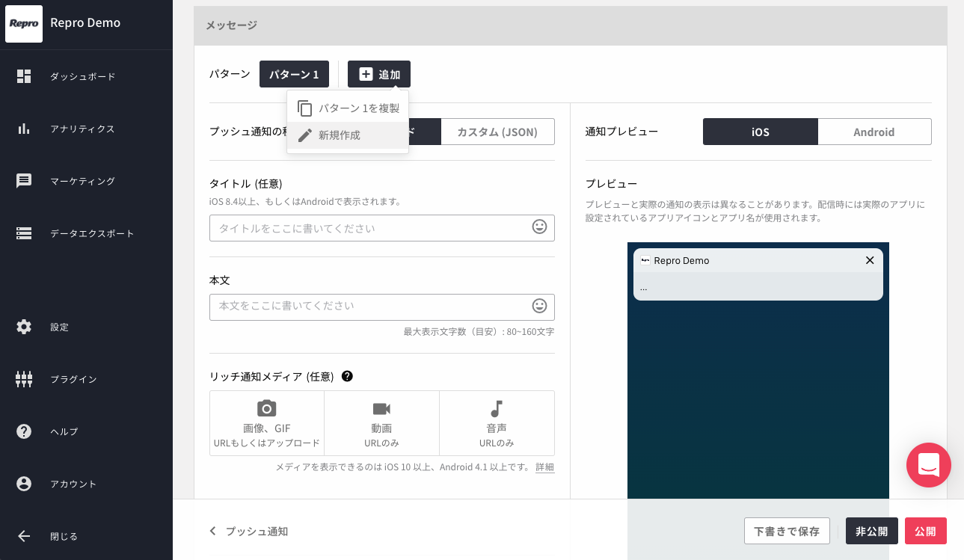Open プラグイン equalizer icon
The image size is (964, 560).
(24, 379)
